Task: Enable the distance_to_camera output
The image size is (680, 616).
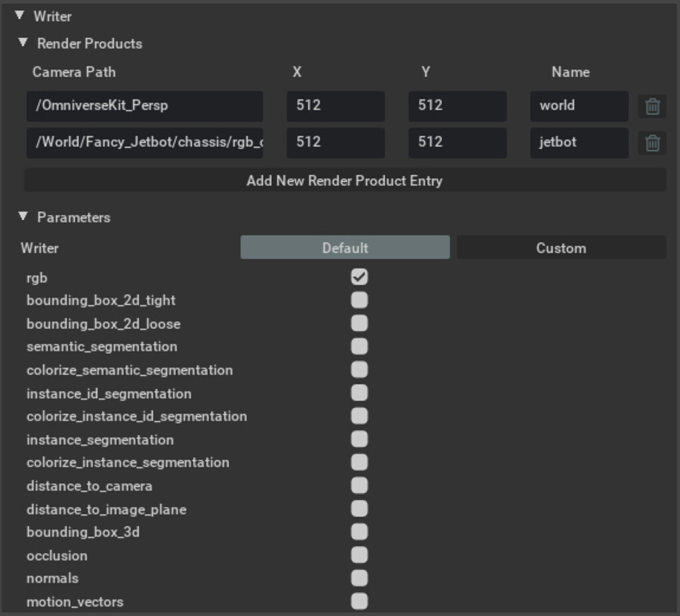Action: (359, 485)
